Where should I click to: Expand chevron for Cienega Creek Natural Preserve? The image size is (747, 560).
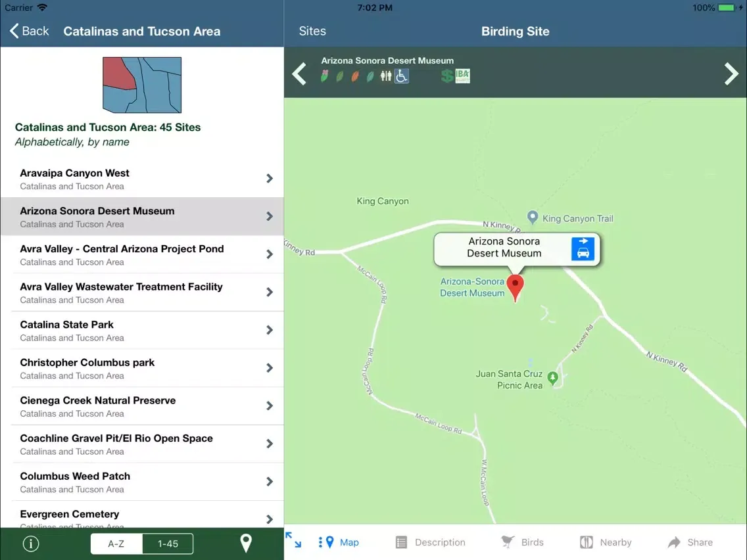click(x=270, y=406)
